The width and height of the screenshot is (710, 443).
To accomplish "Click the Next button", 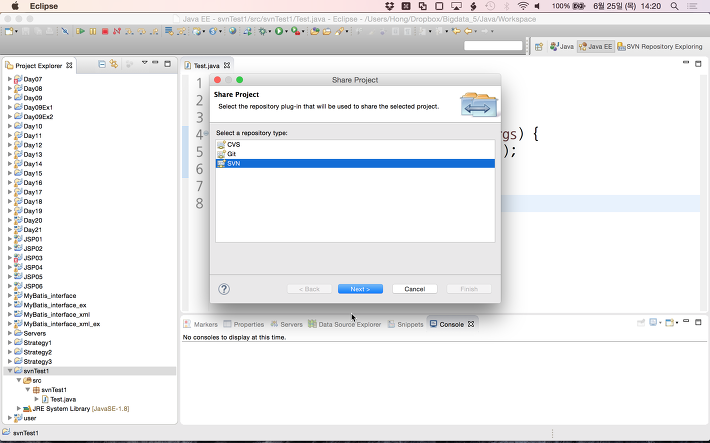I will tap(360, 289).
